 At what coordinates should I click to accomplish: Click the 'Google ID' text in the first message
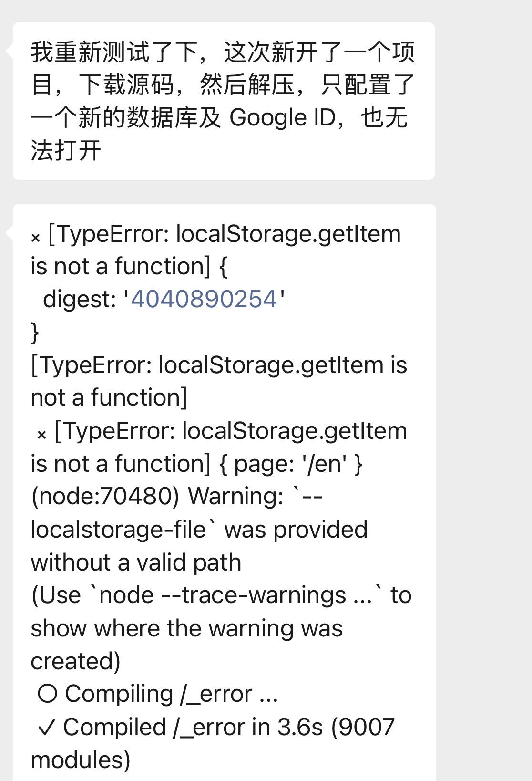(282, 117)
